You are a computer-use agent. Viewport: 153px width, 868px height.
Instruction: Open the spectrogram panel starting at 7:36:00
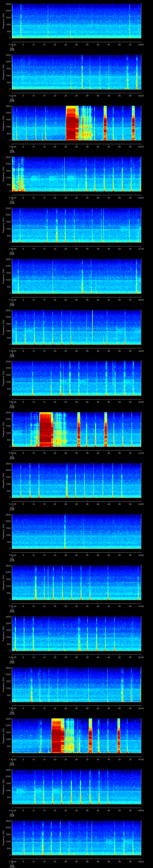[x=76, y=736]
